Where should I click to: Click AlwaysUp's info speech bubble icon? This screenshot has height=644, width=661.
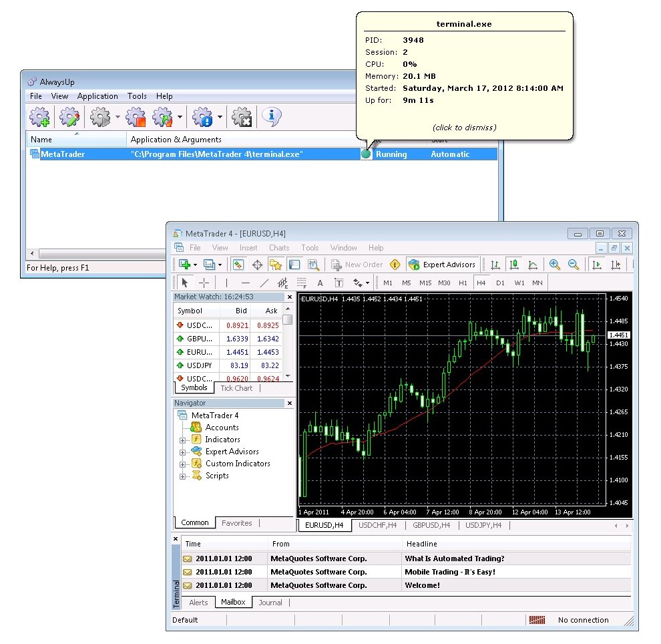coord(272,117)
